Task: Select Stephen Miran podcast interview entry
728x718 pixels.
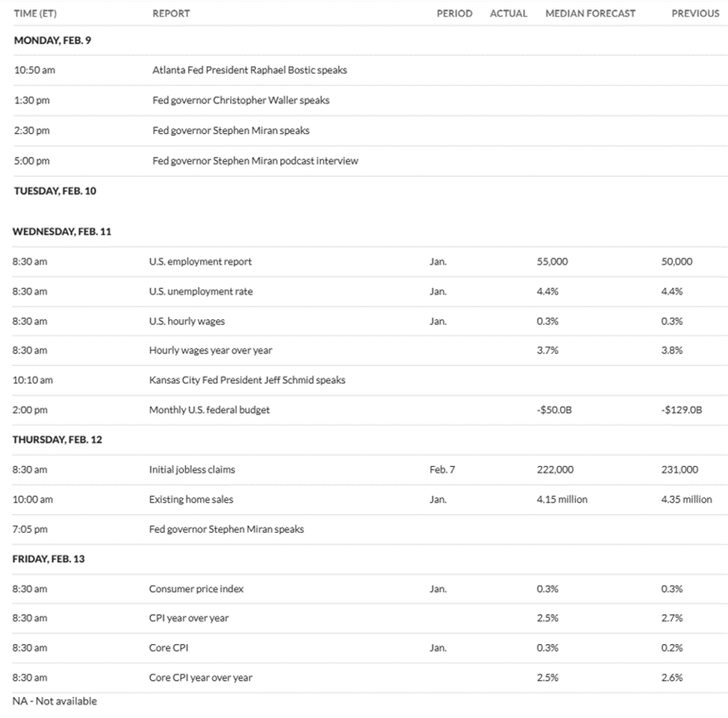Action: 255,161
